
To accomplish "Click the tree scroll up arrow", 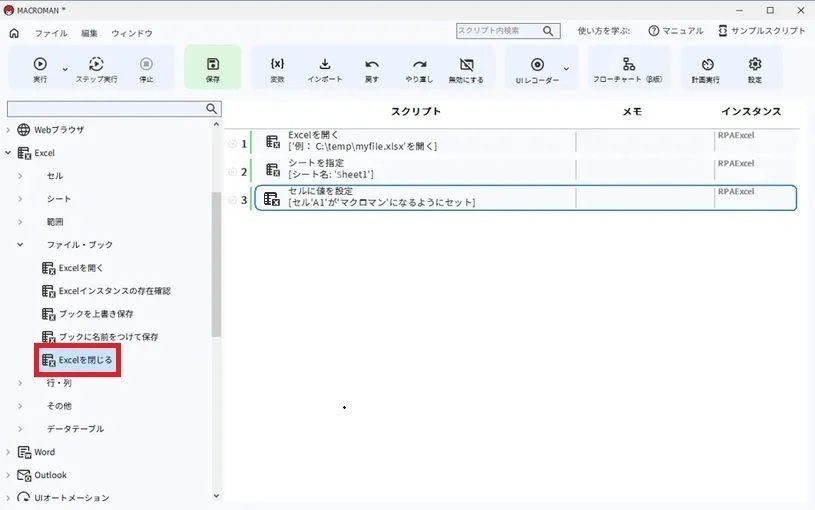I will tap(216, 124).
